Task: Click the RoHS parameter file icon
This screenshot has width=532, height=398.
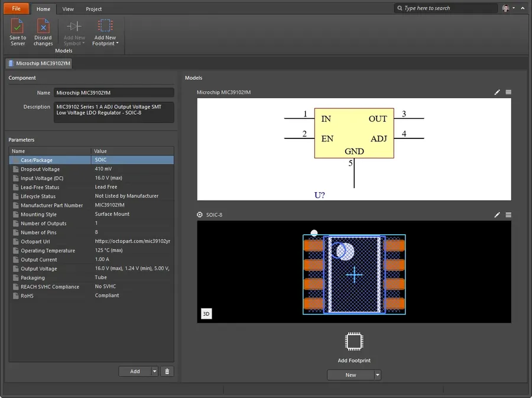Action: click(x=15, y=296)
